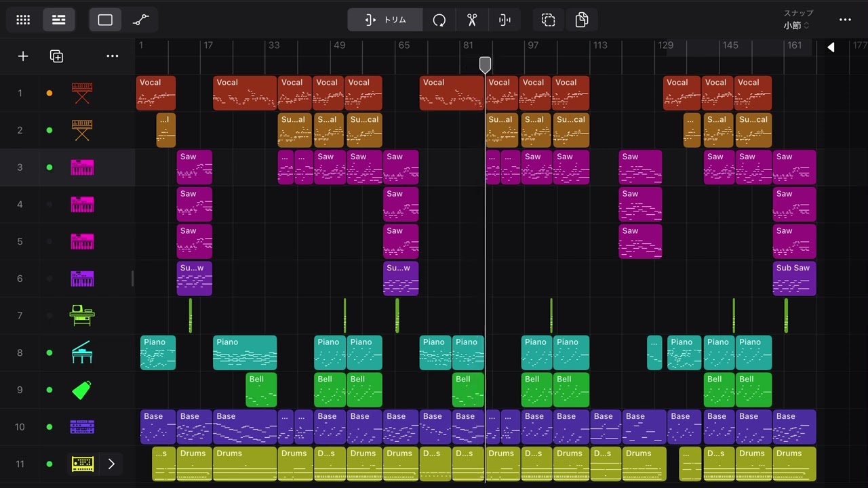Click bar 113 on the ruler
Image resolution: width=868 pixels, height=488 pixels.
[x=600, y=45]
